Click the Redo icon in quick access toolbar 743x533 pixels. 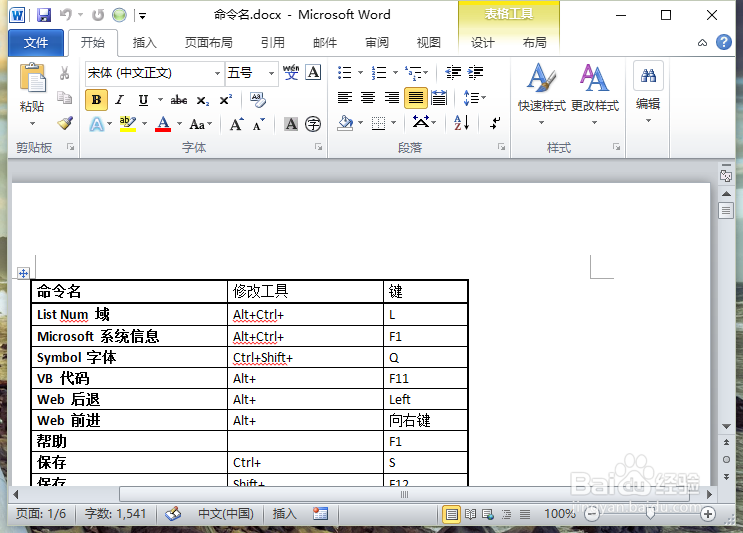click(98, 15)
